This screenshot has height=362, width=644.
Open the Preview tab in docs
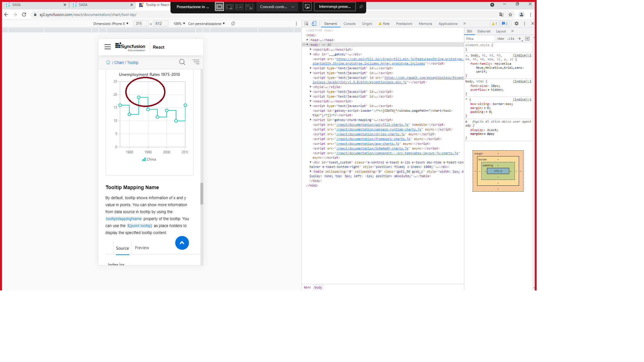point(142,248)
